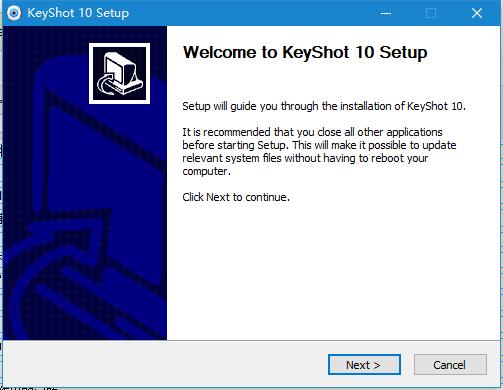The height and width of the screenshot is (390, 503).
Task: Click the "Welcome to KeyShot 10 Setup" heading
Action: 305,53
